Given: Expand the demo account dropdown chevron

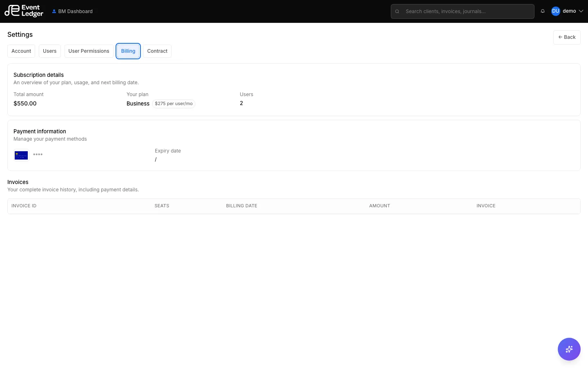Looking at the screenshot, I should click(x=581, y=11).
